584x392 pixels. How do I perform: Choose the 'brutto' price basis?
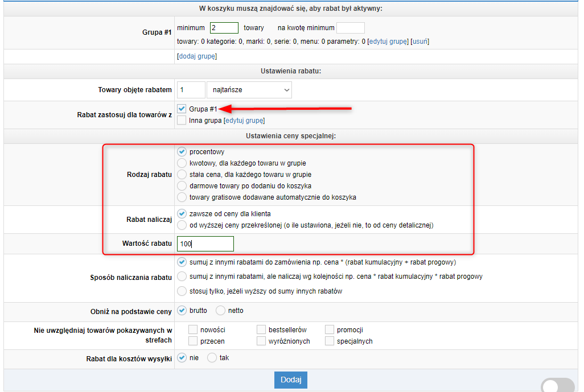182,311
